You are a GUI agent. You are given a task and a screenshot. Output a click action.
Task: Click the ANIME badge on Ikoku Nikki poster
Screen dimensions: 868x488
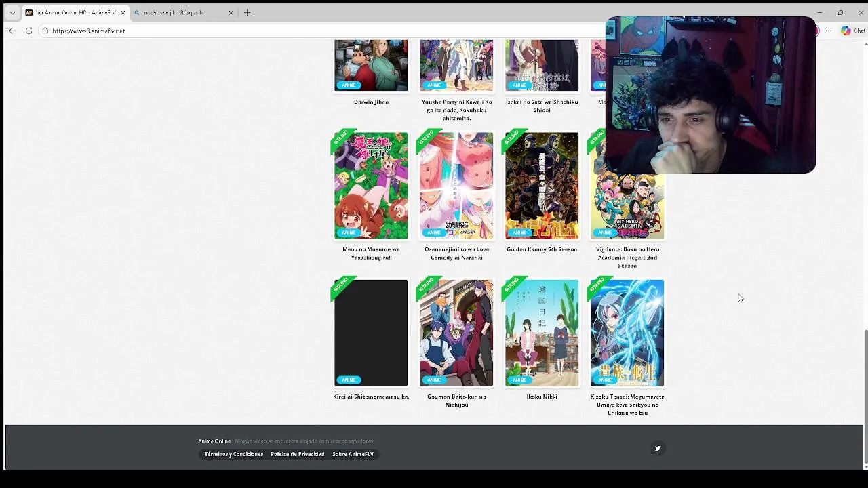519,380
